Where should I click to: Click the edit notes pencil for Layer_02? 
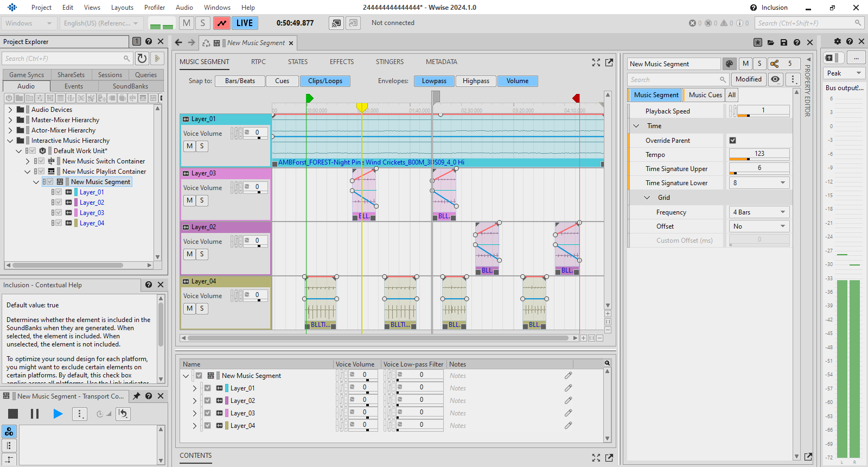(568, 401)
